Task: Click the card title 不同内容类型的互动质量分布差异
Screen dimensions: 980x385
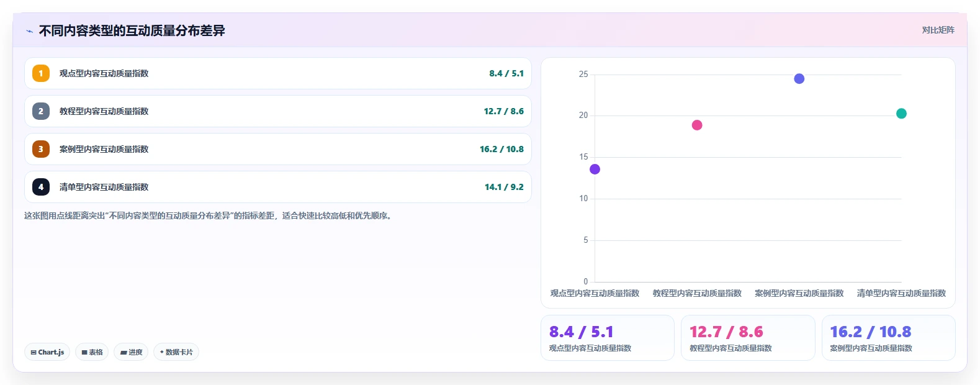Action: click(132, 31)
